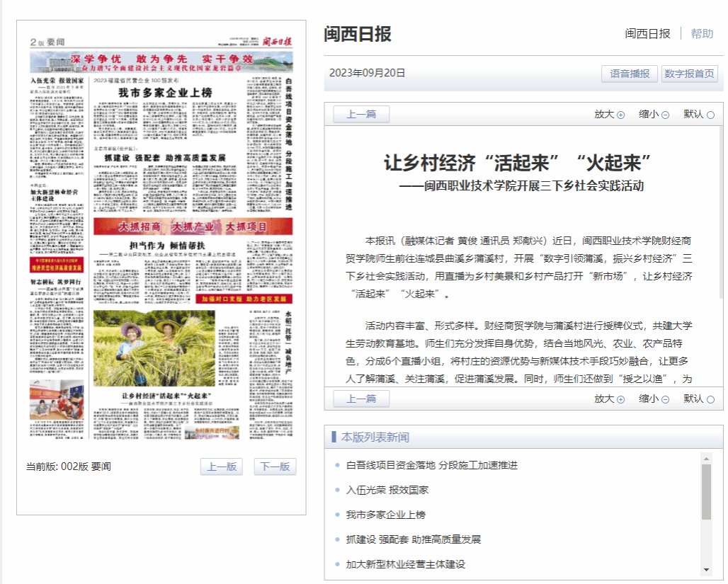Open the 数字报首页 digital paper home
The height and width of the screenshot is (584, 728).
(689, 74)
